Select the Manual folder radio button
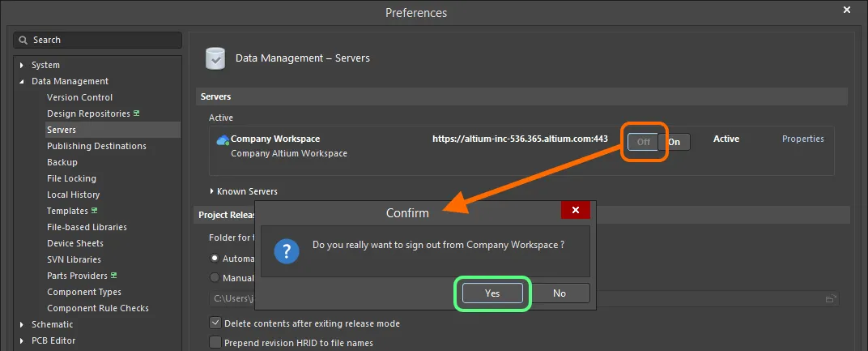Screen dimensions: 868x351 coord(215,278)
